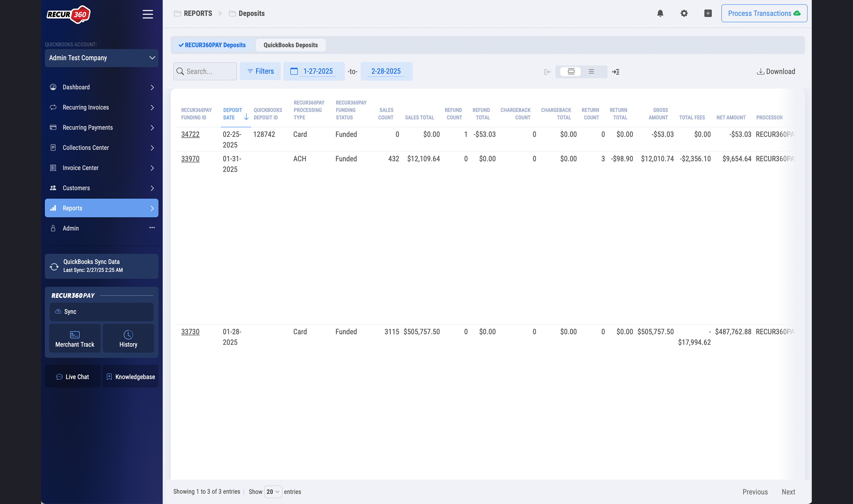Image resolution: width=853 pixels, height=504 pixels.
Task: Select the RECUR360PAY Deposits tab
Action: point(212,45)
